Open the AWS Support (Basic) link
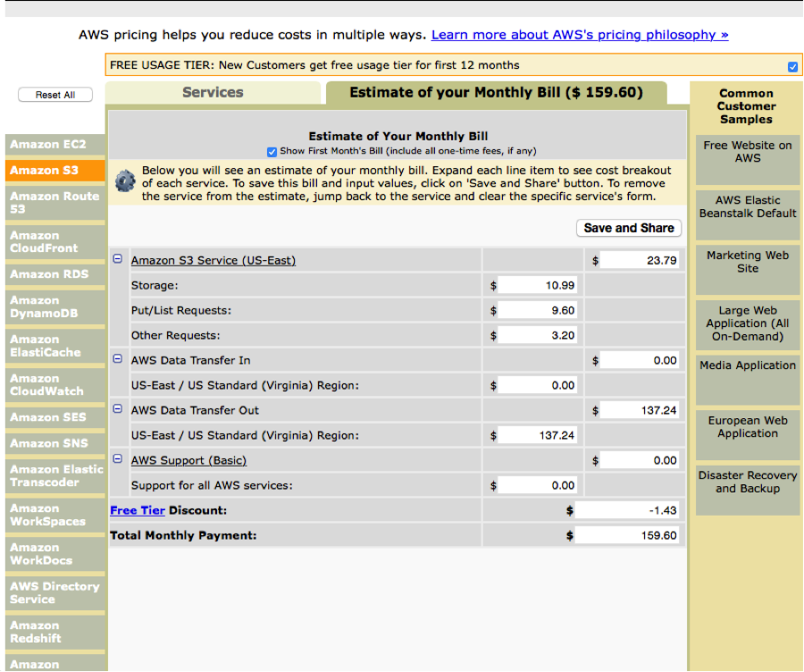The height and width of the screenshot is (672, 804). coord(188,460)
